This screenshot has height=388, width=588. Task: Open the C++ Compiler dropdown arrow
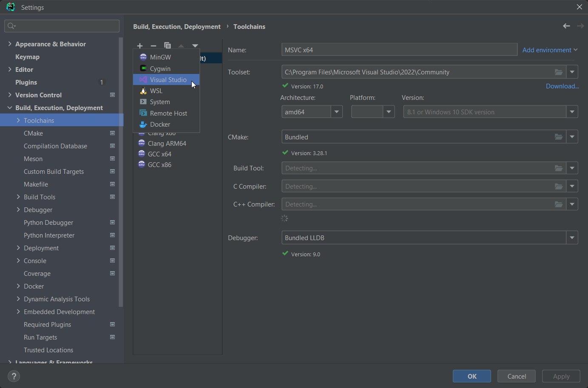[572, 204]
